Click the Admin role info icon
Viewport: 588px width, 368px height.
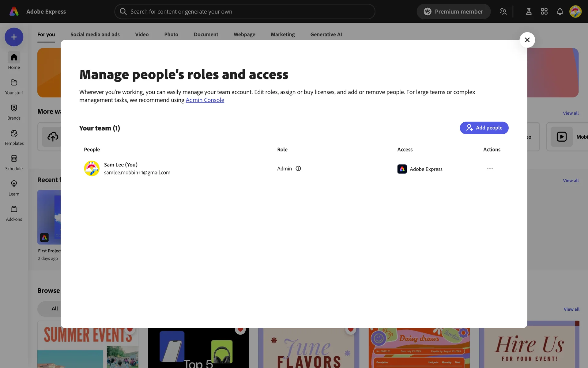tap(298, 168)
